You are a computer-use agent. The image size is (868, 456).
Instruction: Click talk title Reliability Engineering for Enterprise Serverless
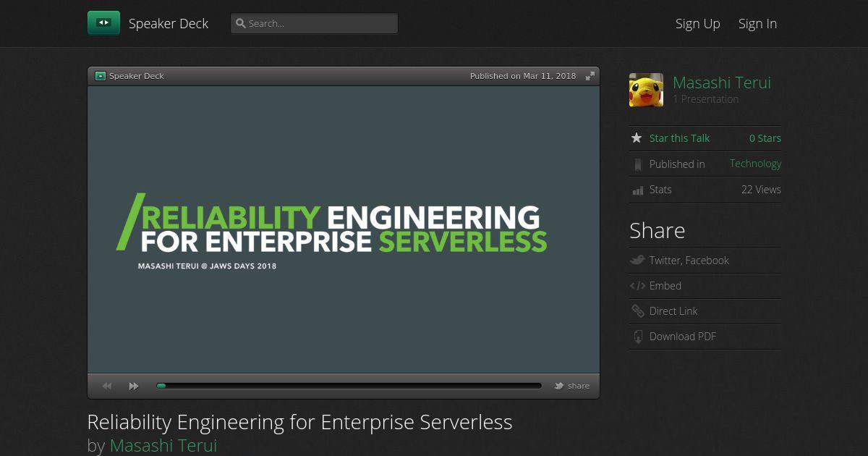point(299,422)
